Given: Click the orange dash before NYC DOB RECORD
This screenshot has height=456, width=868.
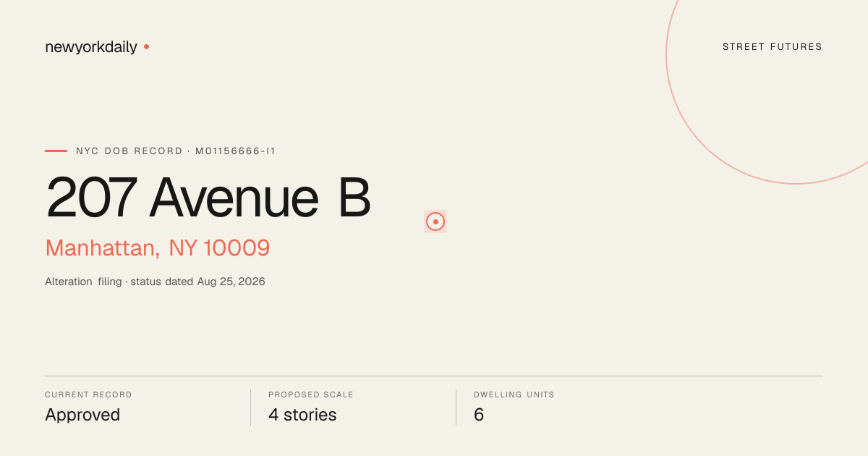Looking at the screenshot, I should click(x=56, y=151).
